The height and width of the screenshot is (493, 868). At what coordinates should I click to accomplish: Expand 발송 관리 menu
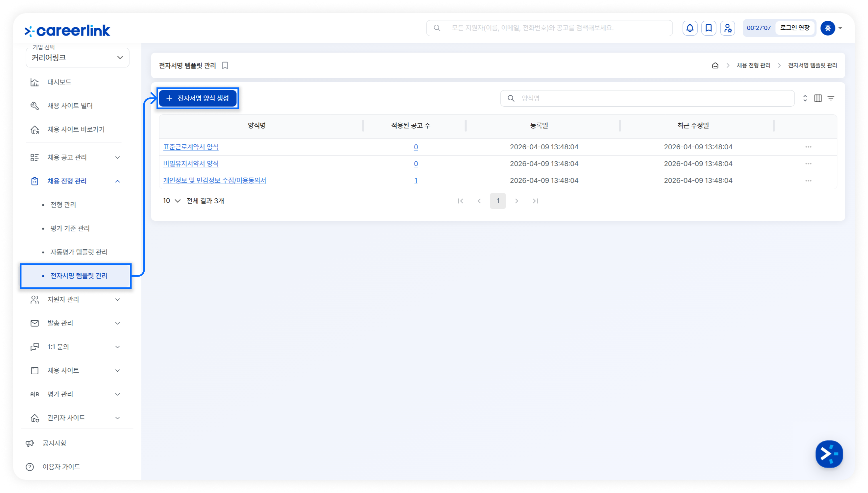76,323
